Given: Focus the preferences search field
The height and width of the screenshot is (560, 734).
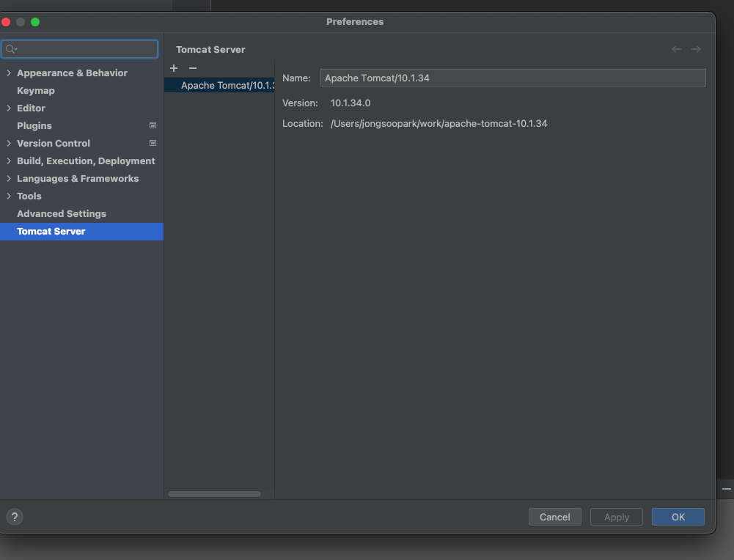Looking at the screenshot, I should tap(80, 49).
